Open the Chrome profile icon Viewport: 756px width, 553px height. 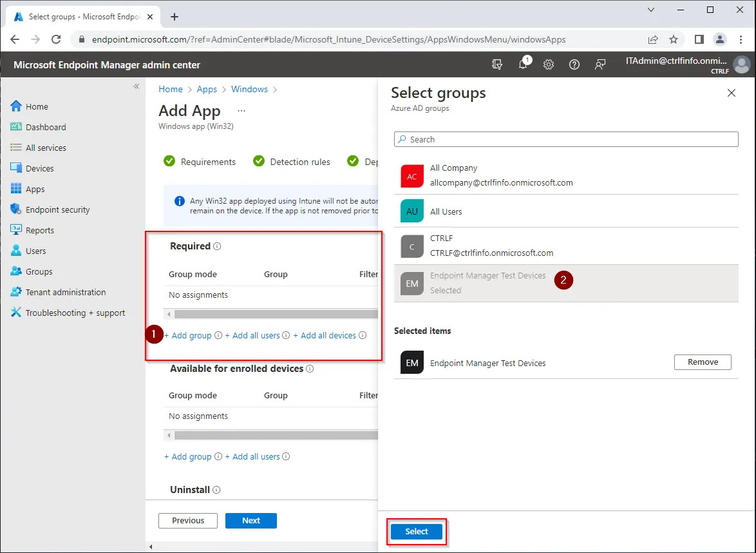(x=720, y=39)
